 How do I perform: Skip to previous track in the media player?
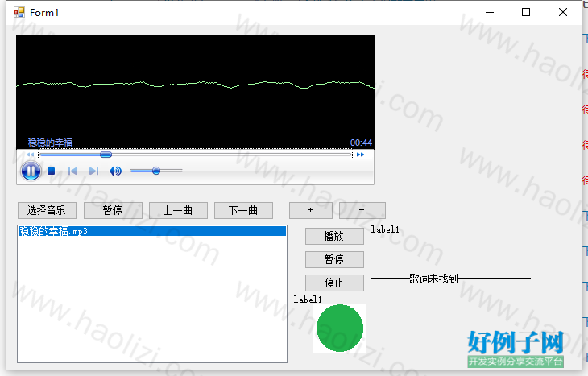[x=72, y=171]
